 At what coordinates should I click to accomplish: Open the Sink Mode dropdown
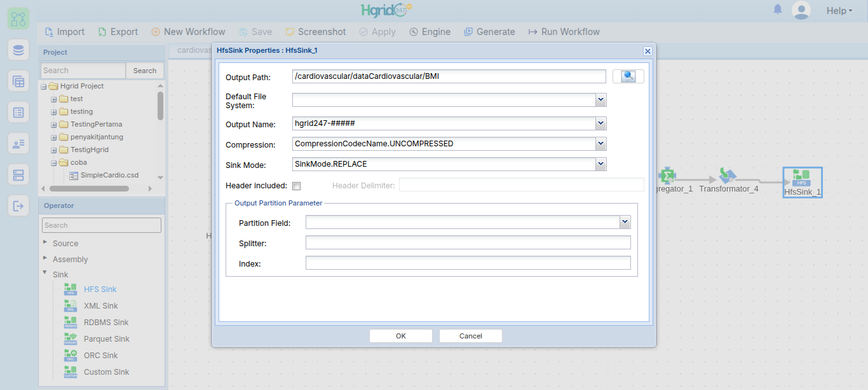tap(600, 164)
